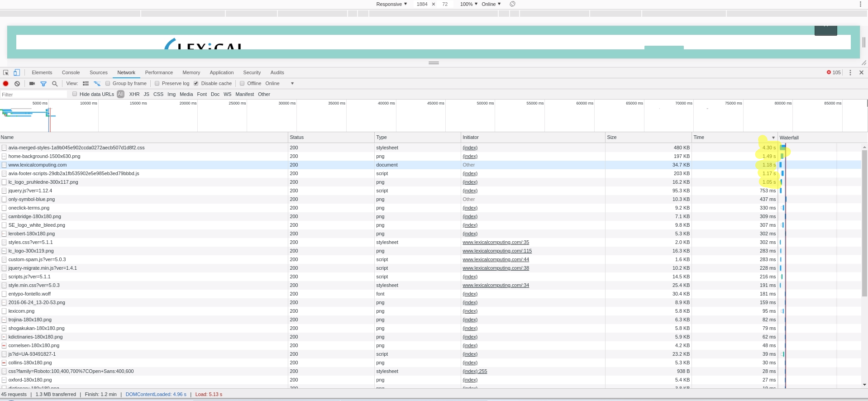Screen dimensions: 868x401
Task: Open the Console tab
Action: pos(71,72)
